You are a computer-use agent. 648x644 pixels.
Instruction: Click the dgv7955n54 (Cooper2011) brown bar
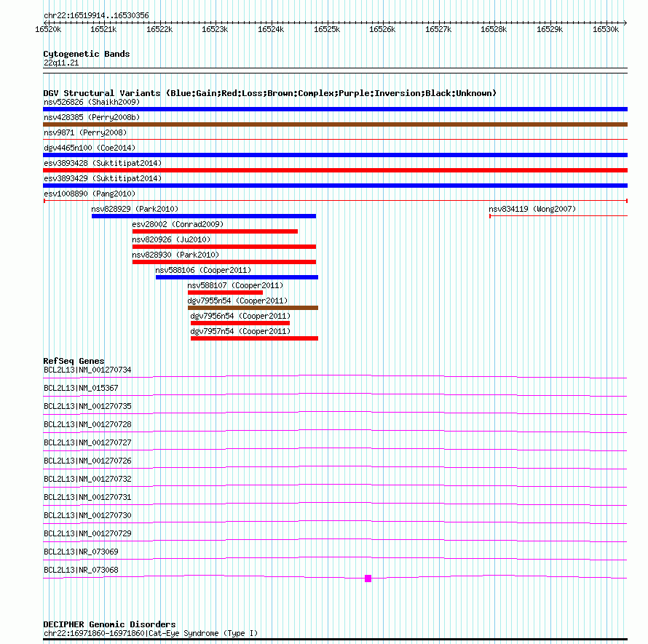(253, 308)
